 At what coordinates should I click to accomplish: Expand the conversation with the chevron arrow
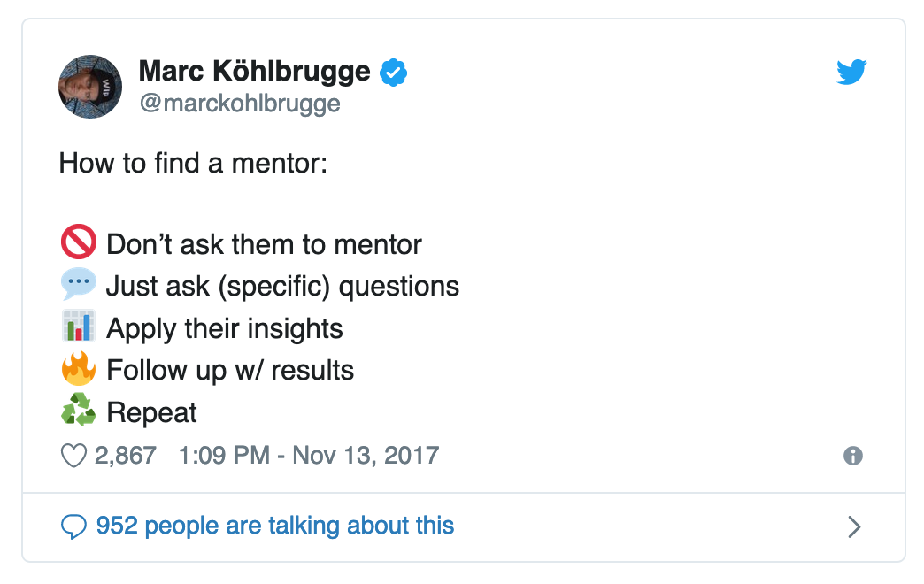click(x=854, y=526)
